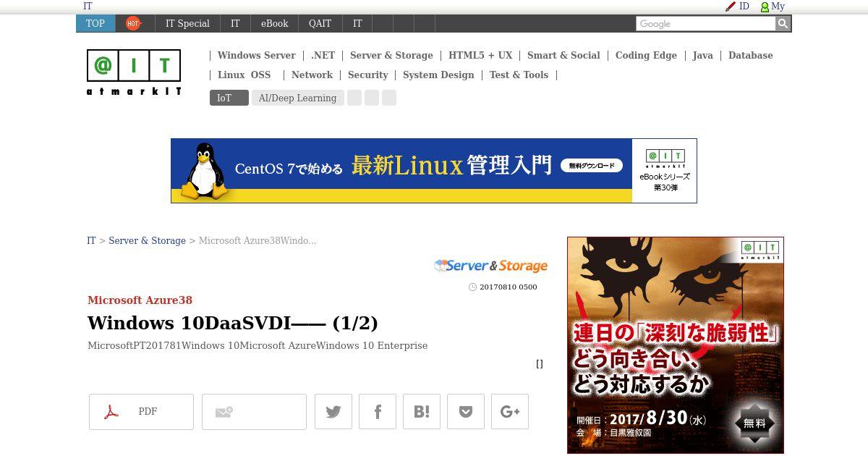
Task: Add article to Hatena Bookmark
Action: [x=422, y=412]
